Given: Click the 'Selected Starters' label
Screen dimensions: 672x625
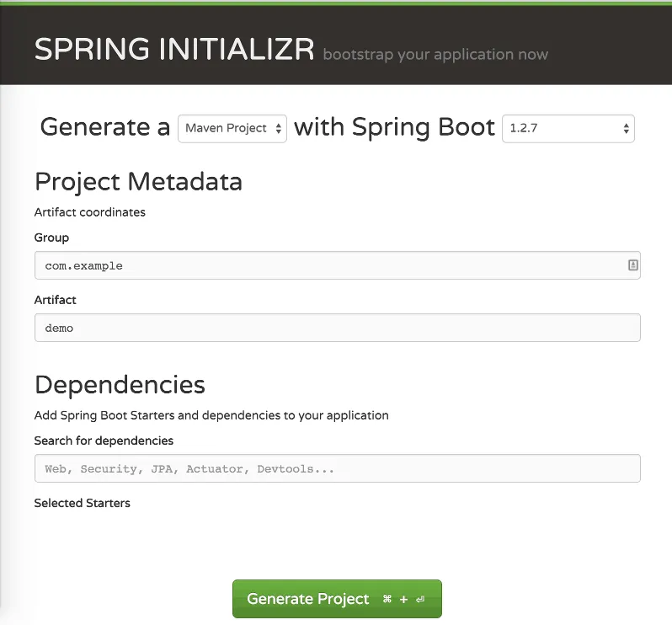Looking at the screenshot, I should coord(83,503).
